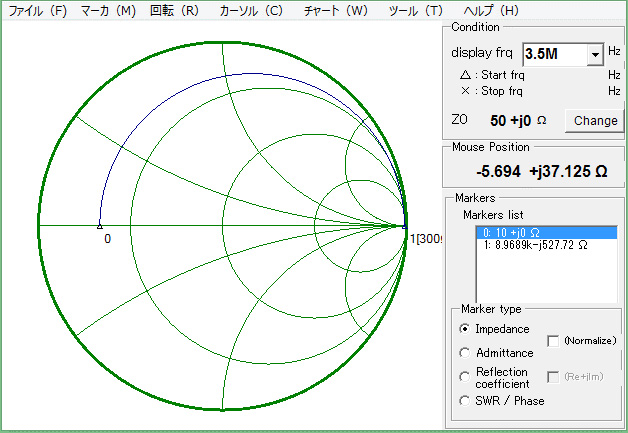This screenshot has height=433, width=628.
Task: Select Reflection coefficient marker type
Action: pos(465,377)
